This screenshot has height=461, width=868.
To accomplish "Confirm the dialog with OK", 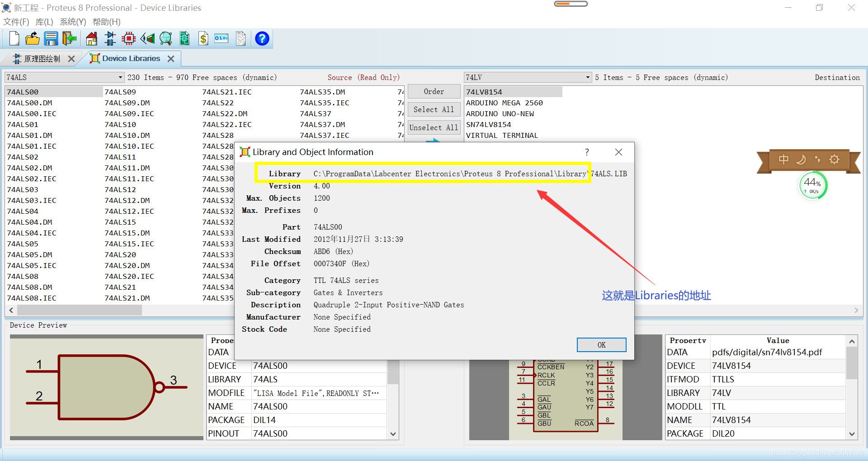I will 602,345.
